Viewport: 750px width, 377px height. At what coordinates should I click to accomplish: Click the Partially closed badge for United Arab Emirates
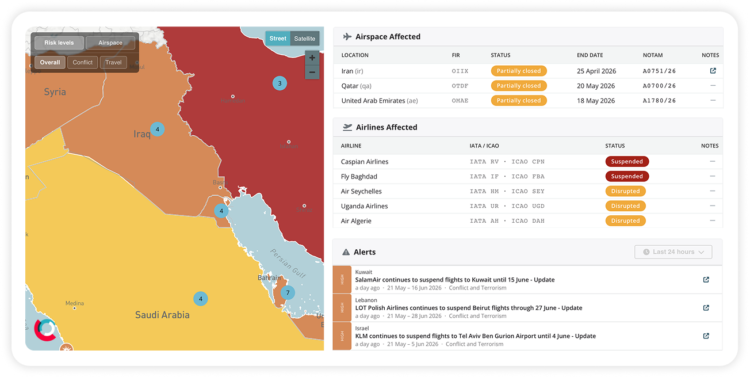click(x=518, y=100)
